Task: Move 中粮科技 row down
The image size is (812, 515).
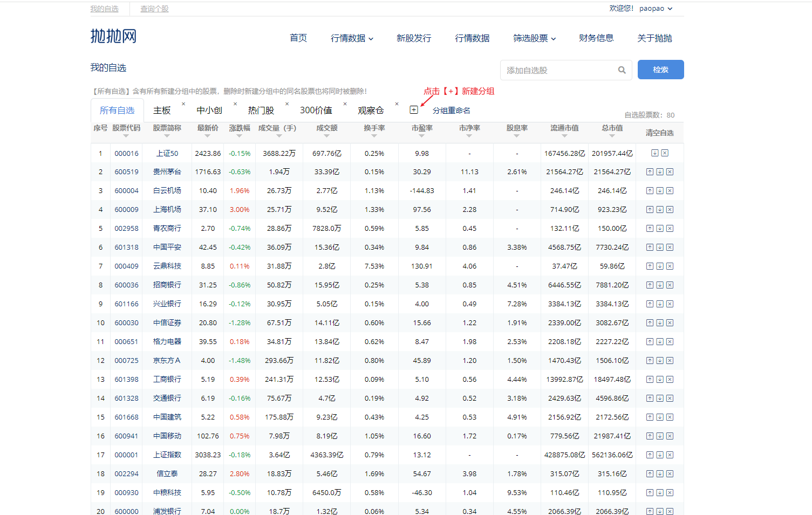Action: pos(660,493)
